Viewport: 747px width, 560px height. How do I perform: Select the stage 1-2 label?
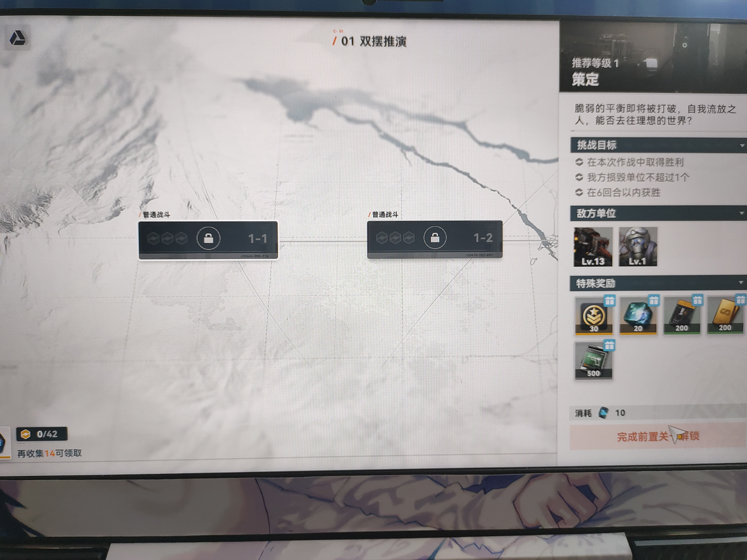[x=483, y=238]
